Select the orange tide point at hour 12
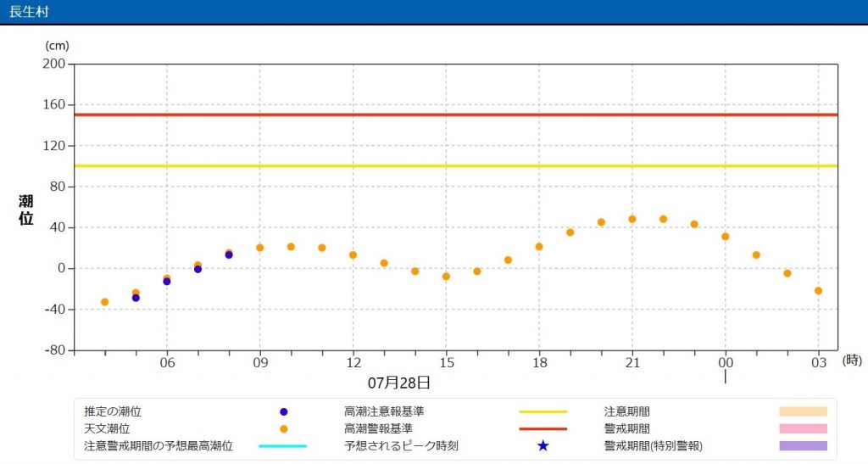Image resolution: width=868 pixels, height=464 pixels. pyautogui.click(x=353, y=255)
